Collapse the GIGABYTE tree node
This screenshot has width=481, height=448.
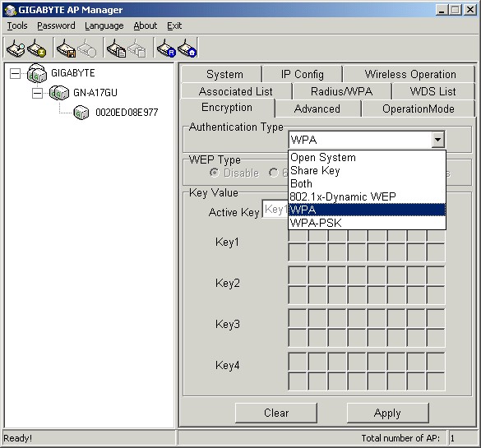(x=15, y=73)
